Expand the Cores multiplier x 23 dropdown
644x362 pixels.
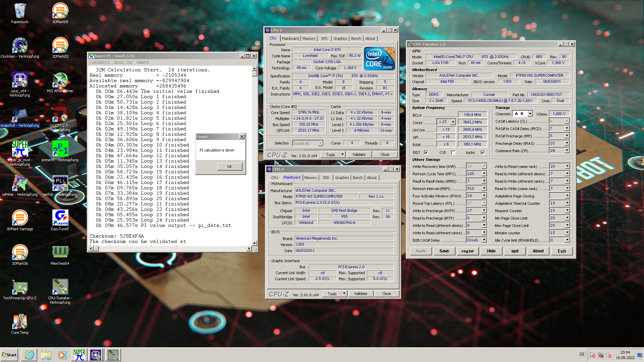(x=453, y=122)
